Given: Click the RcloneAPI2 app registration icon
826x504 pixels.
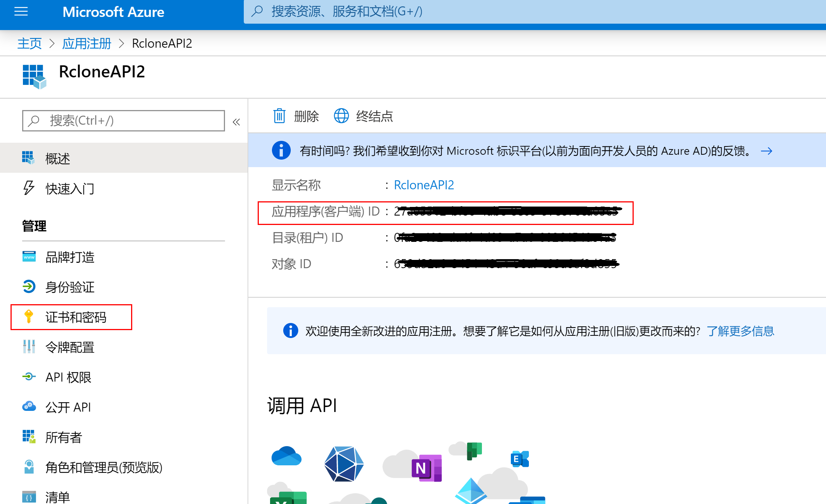Looking at the screenshot, I should 34,77.
